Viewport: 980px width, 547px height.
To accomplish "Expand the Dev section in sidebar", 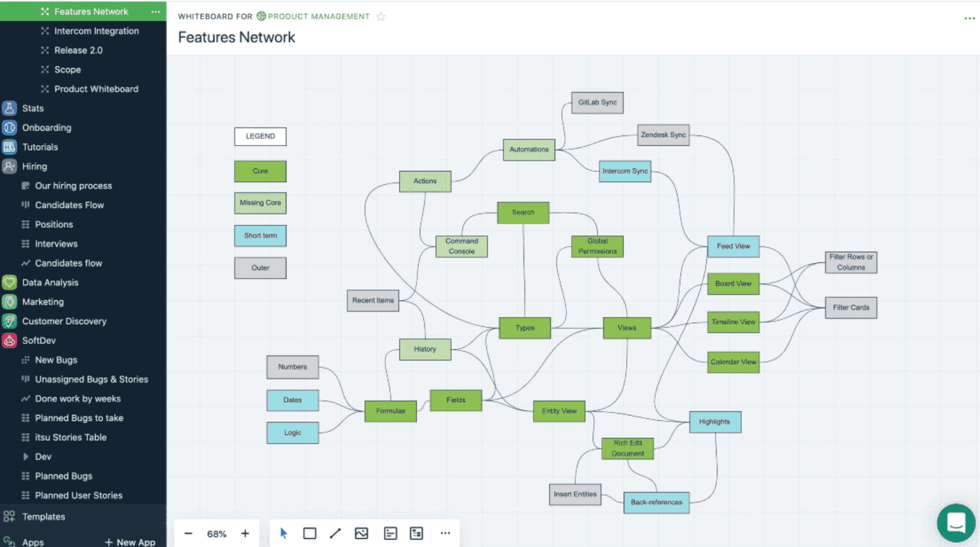I will pyautogui.click(x=25, y=456).
